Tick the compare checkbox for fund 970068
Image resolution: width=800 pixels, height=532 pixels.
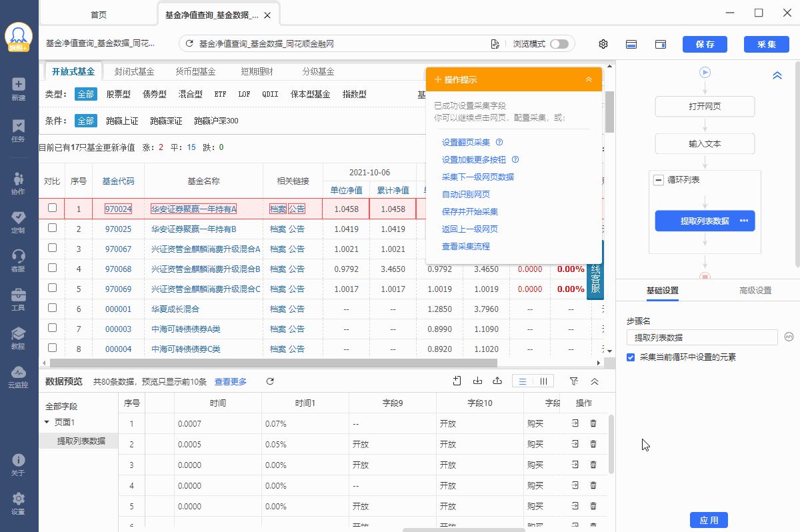point(52,268)
